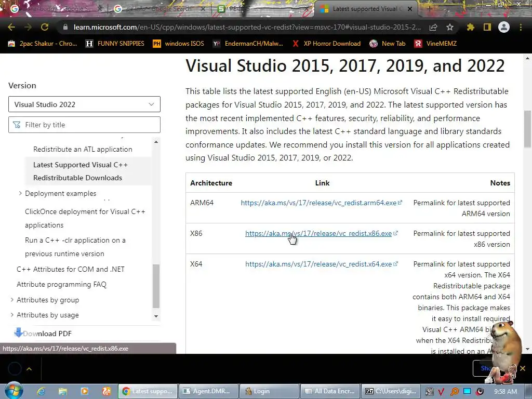Launch Internet Explorer from the taskbar
Screen dimensions: 532x399
coord(41,391)
